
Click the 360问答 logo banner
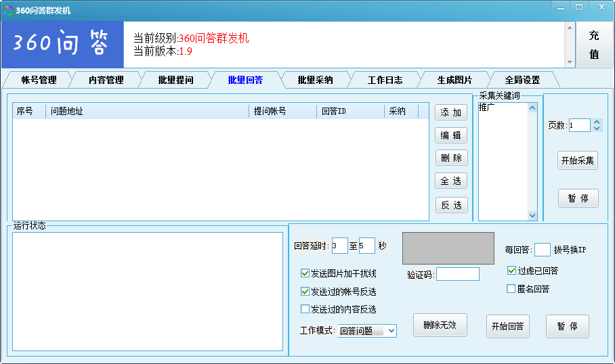point(63,45)
